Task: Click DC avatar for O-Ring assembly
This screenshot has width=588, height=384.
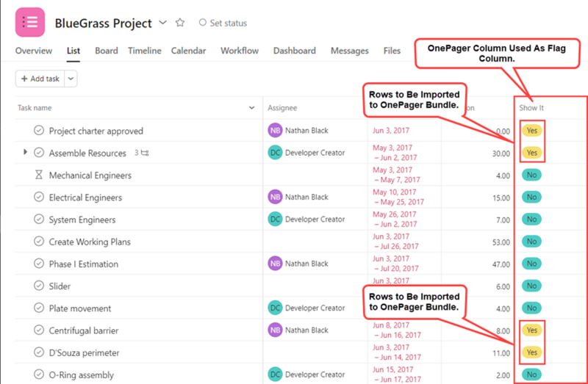Action: tap(275, 374)
